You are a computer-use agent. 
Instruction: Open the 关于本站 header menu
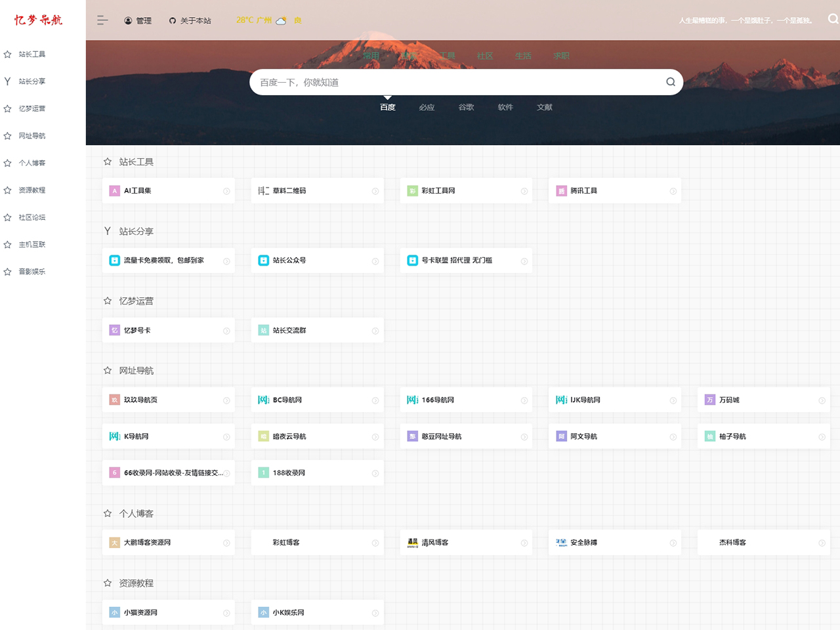190,21
